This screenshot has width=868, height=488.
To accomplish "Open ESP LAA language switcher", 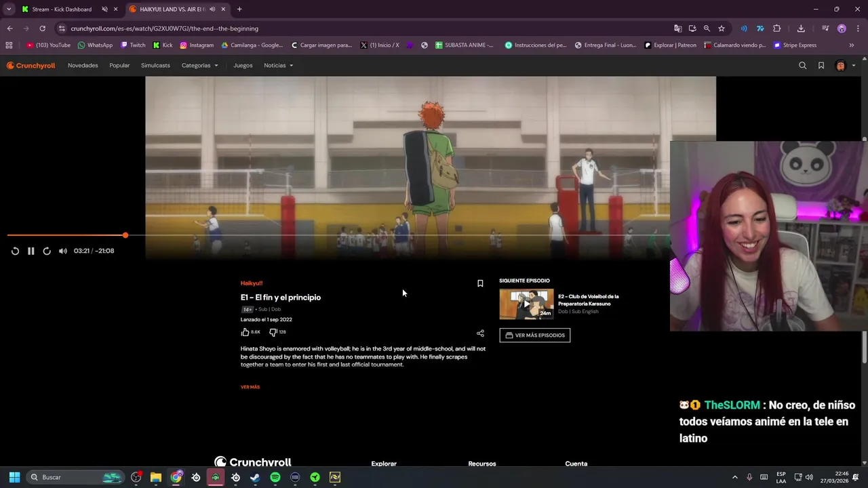I will [x=781, y=477].
